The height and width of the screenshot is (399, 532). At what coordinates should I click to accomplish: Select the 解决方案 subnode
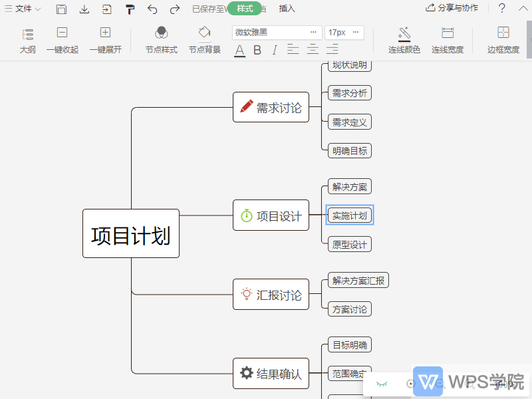[350, 187]
